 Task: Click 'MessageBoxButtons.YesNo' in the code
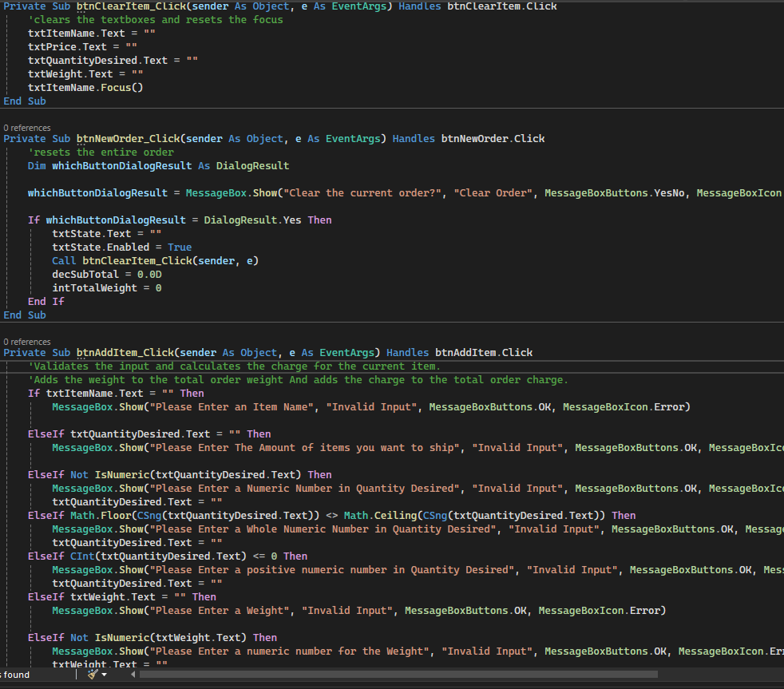point(615,193)
